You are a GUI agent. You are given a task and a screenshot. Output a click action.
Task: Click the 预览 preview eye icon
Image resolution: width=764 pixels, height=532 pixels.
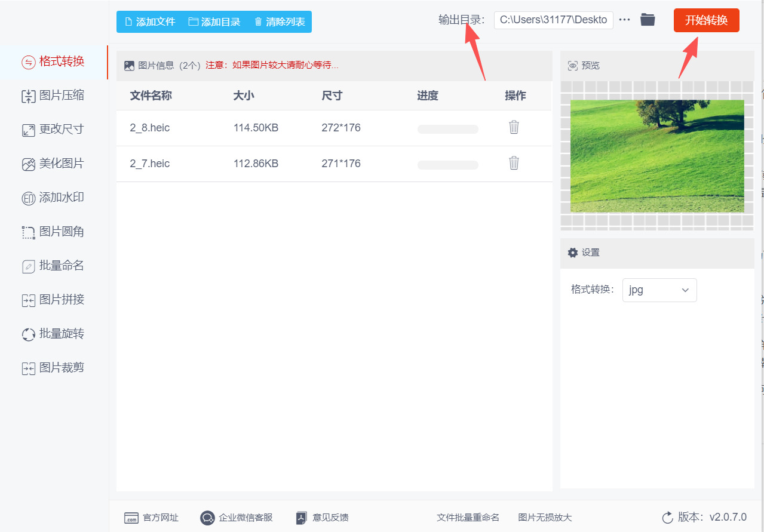click(573, 66)
